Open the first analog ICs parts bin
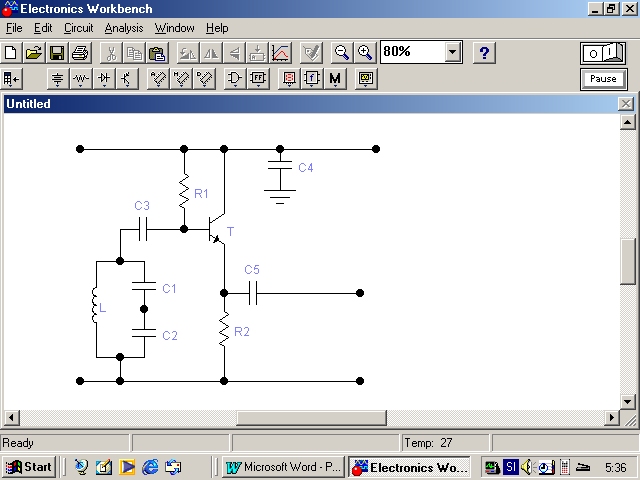 tap(158, 79)
